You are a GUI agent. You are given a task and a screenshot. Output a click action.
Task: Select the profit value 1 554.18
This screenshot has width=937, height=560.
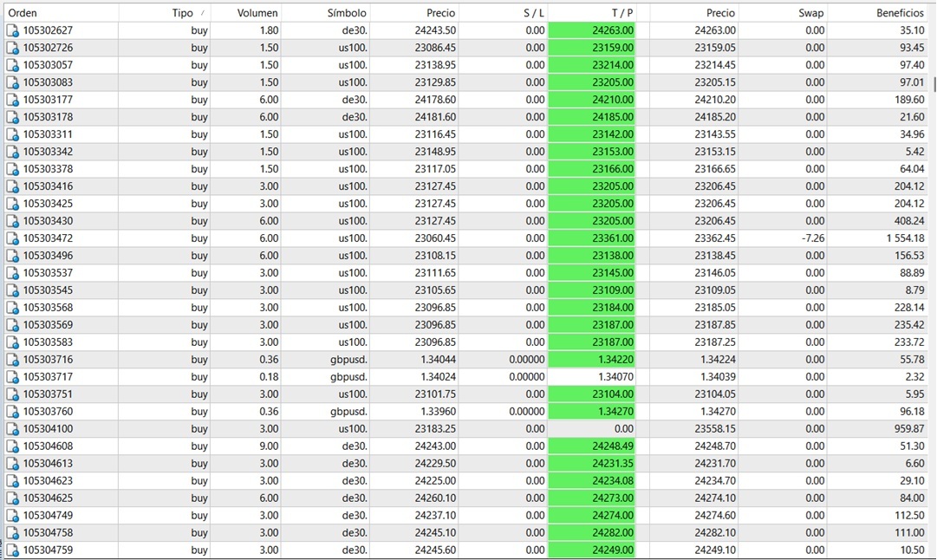click(x=900, y=238)
